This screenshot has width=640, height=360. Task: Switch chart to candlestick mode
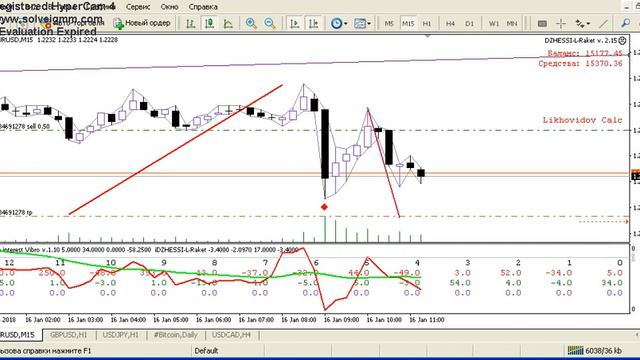[209, 24]
